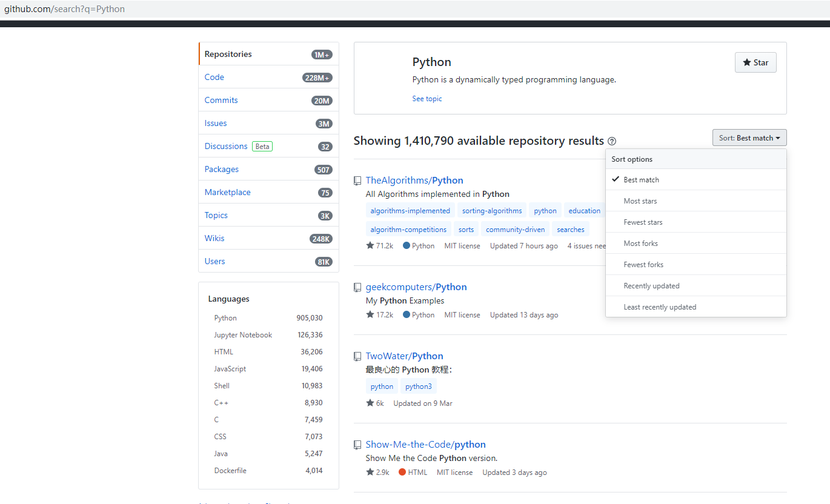830x504 pixels.
Task: Sort results by Most forks
Action: point(696,244)
